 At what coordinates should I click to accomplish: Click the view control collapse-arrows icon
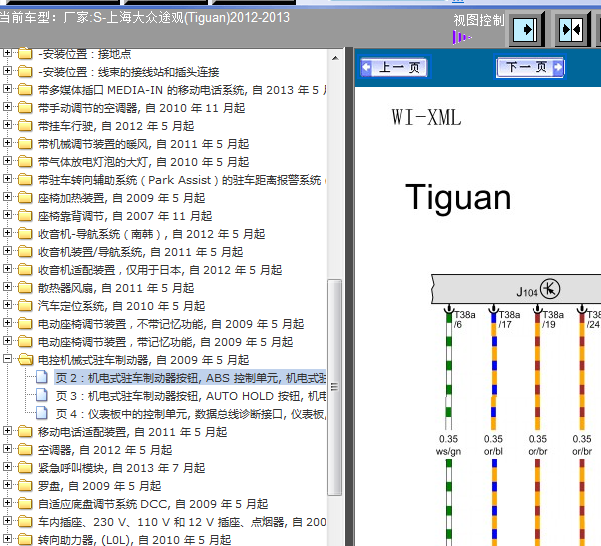[x=571, y=30]
